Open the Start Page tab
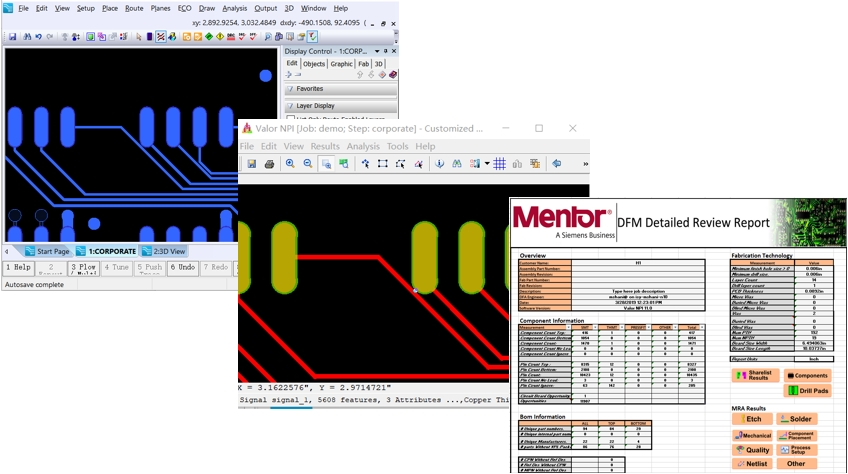 click(x=47, y=252)
